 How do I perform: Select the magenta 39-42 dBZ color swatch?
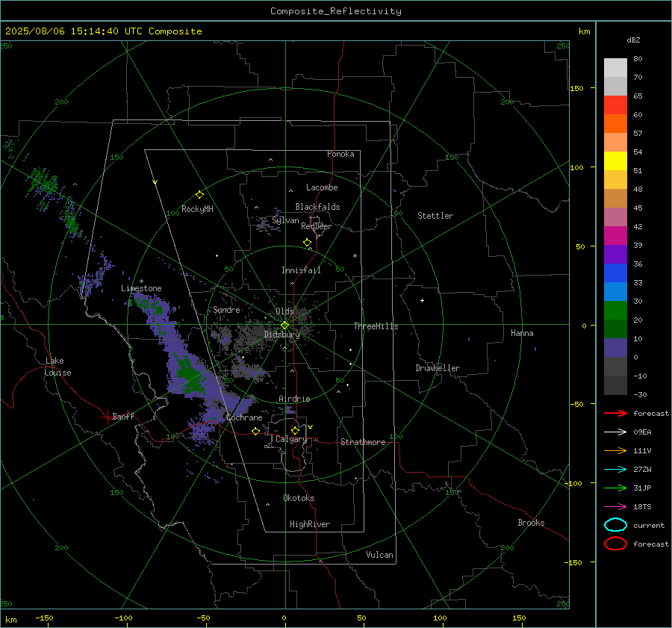pyautogui.click(x=615, y=235)
